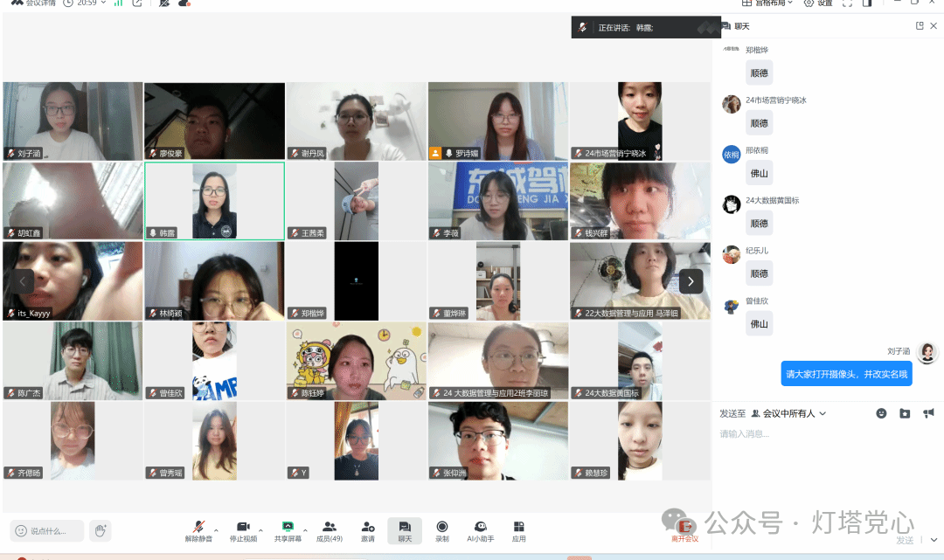Toggle the 聊天 chat panel
The width and height of the screenshot is (944, 560).
(x=405, y=531)
